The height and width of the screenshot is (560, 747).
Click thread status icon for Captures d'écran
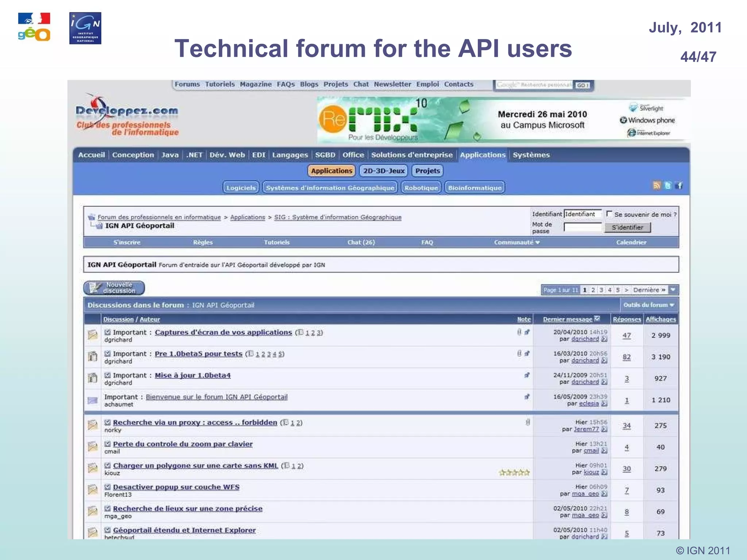(93, 335)
